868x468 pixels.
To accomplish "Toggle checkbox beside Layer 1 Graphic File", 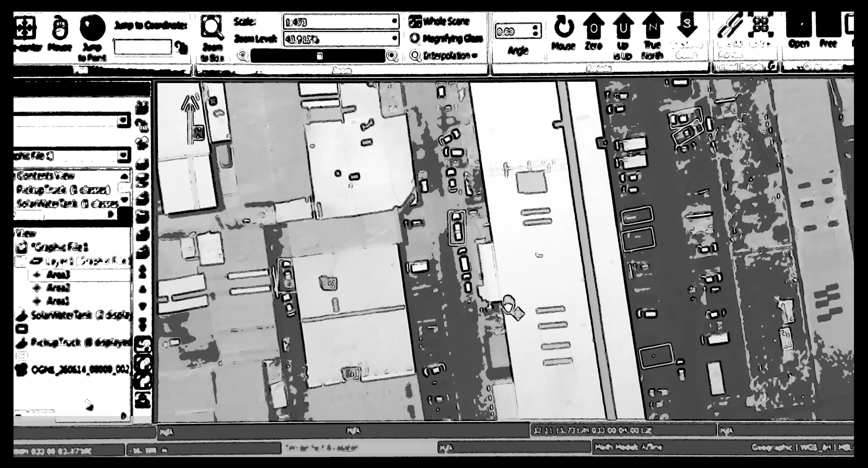I will [21, 261].
